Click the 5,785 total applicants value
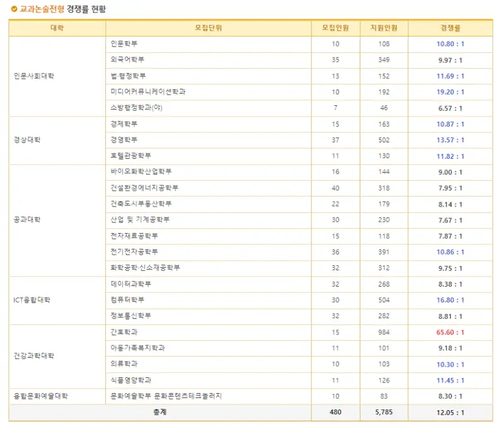Viewport: 504px width, 429px height. pos(384,412)
